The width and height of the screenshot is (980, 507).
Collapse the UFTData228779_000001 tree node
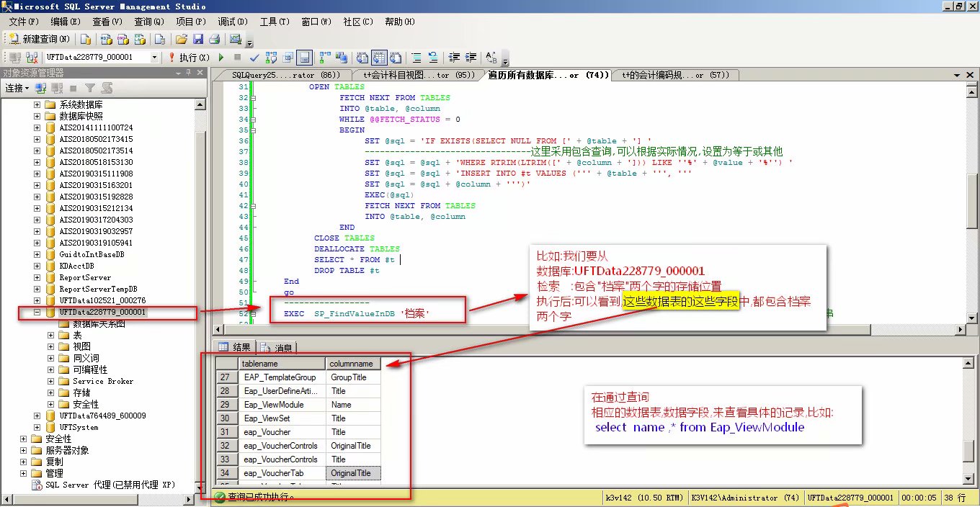(37, 313)
